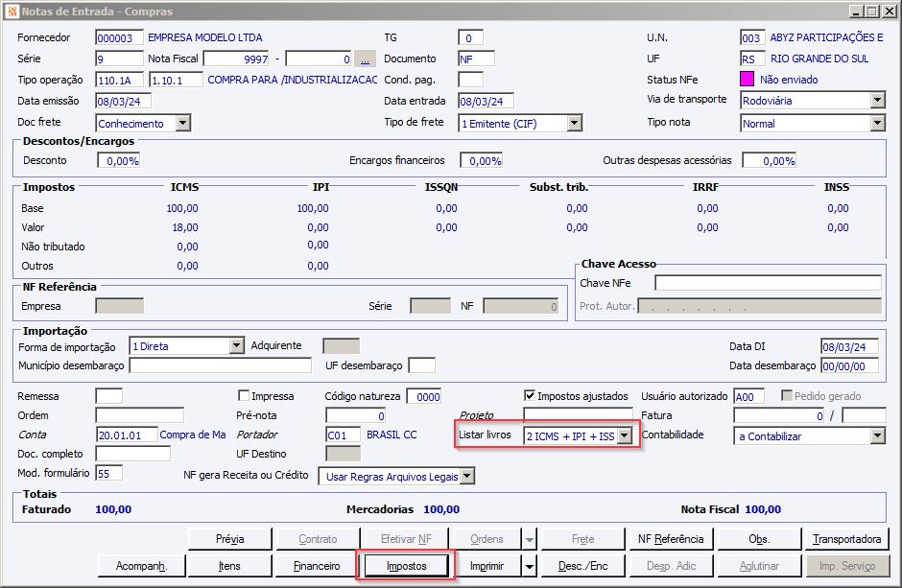Expand the Ordens button arrow menu
This screenshot has width=902, height=588.
pyautogui.click(x=530, y=539)
